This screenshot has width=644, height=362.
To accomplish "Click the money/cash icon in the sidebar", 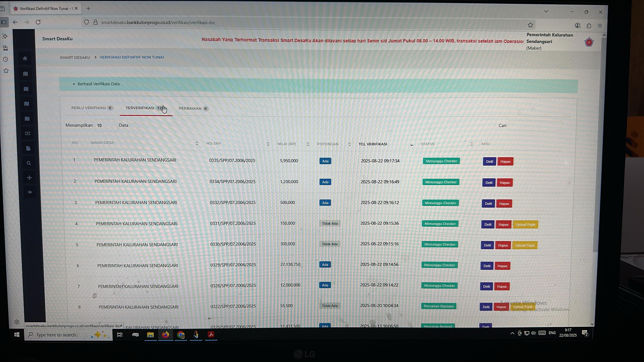I will [x=28, y=133].
